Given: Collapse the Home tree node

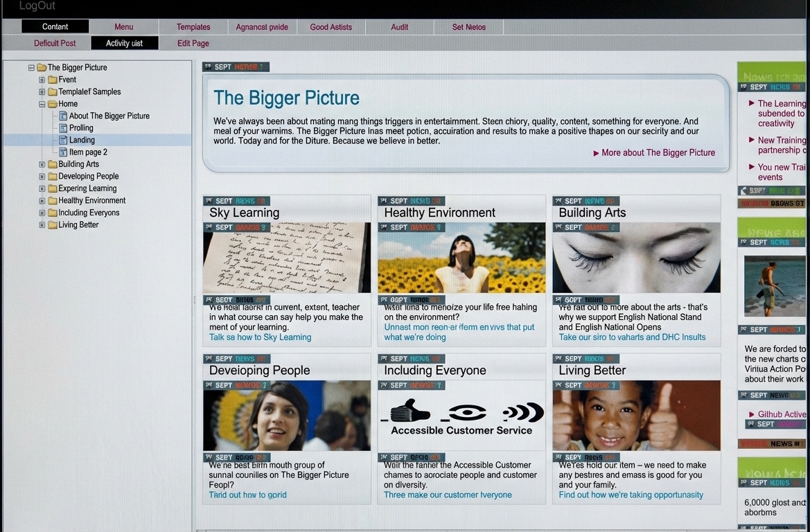Looking at the screenshot, I should pyautogui.click(x=42, y=104).
